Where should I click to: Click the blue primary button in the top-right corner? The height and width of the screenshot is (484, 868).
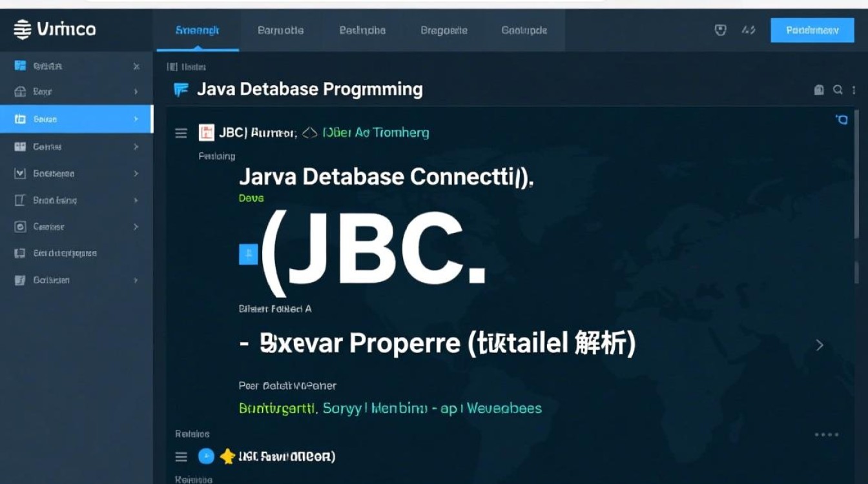coord(812,30)
